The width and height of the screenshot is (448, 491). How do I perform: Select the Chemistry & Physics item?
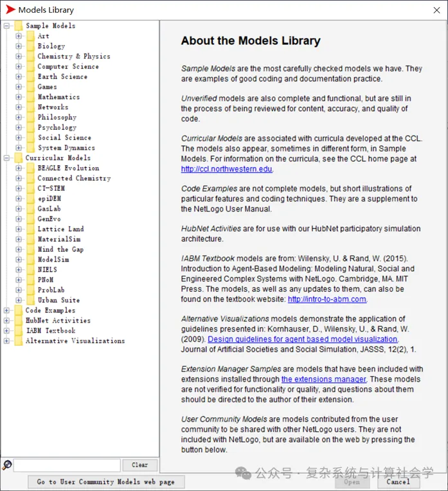click(74, 57)
